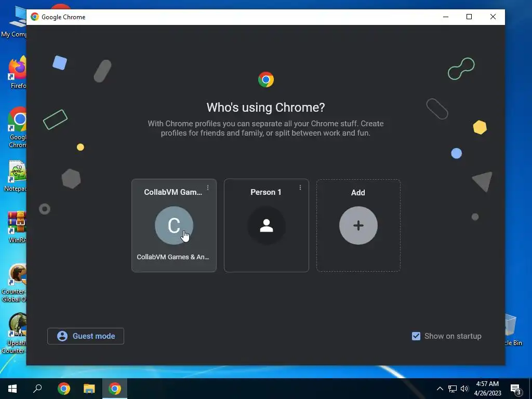The width and height of the screenshot is (532, 399).
Task: Show hidden system tray icons
Action: point(440,389)
